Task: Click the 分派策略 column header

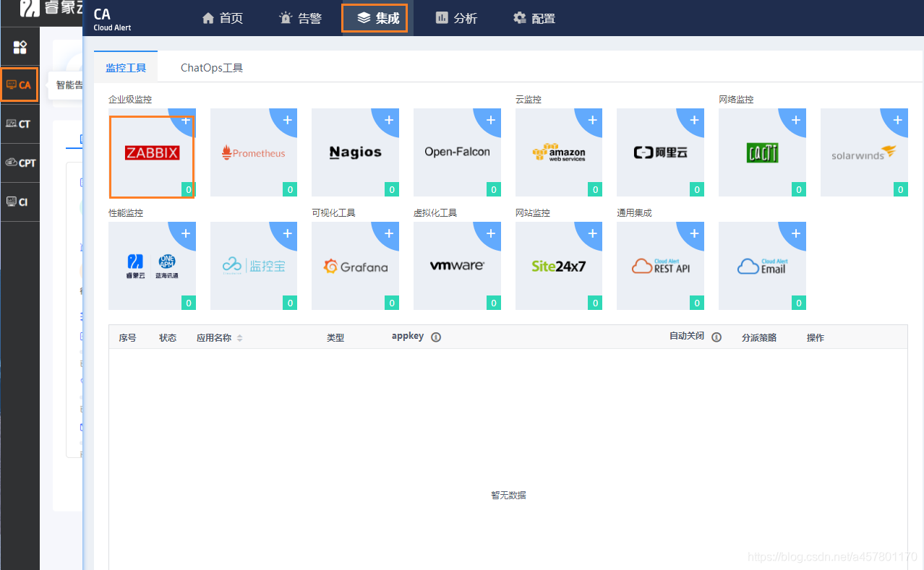Action: click(759, 337)
